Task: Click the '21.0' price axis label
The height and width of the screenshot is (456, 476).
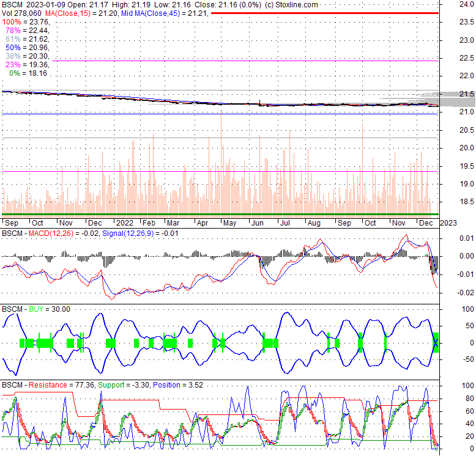Action: (467, 112)
